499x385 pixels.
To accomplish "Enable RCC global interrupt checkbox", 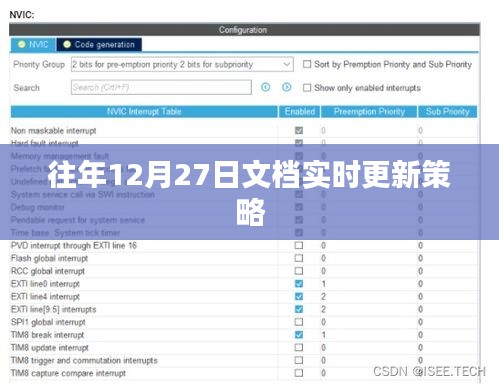I will click(x=299, y=271).
